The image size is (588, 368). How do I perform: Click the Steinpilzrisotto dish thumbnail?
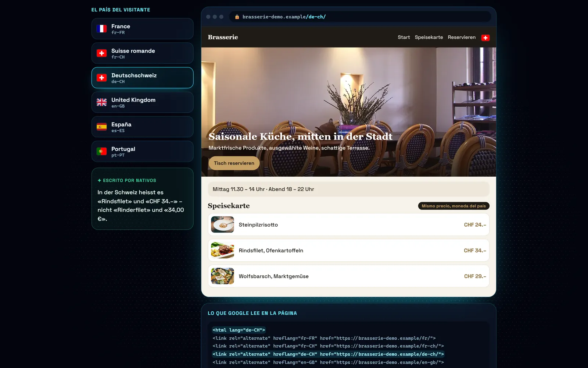pos(222,224)
